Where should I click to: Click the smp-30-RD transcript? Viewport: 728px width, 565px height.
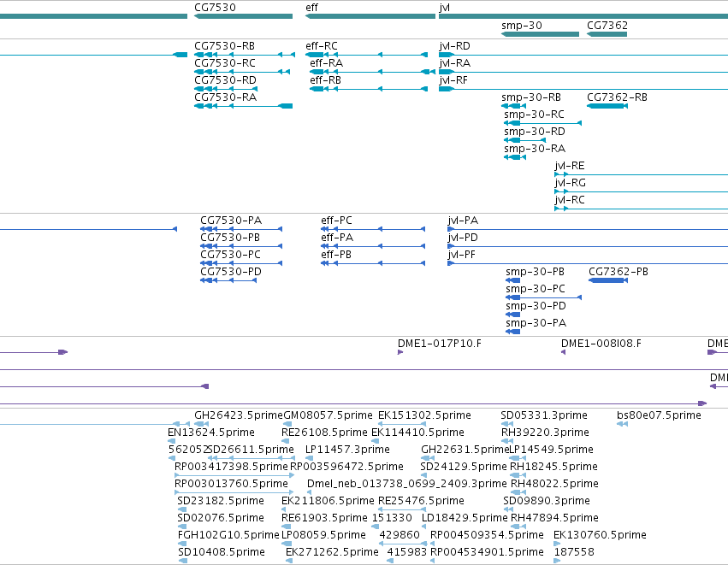524,140
